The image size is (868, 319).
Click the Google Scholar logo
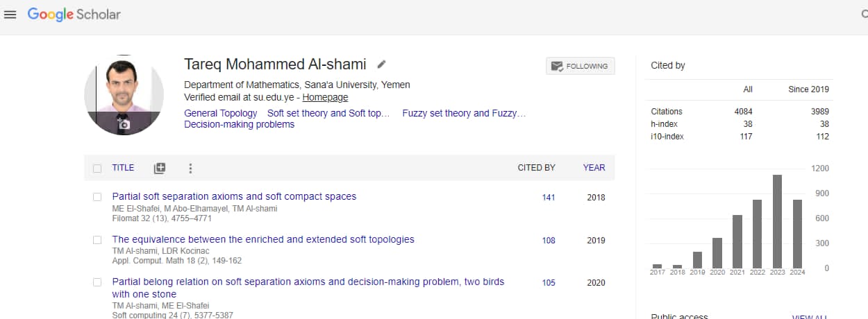coord(74,15)
